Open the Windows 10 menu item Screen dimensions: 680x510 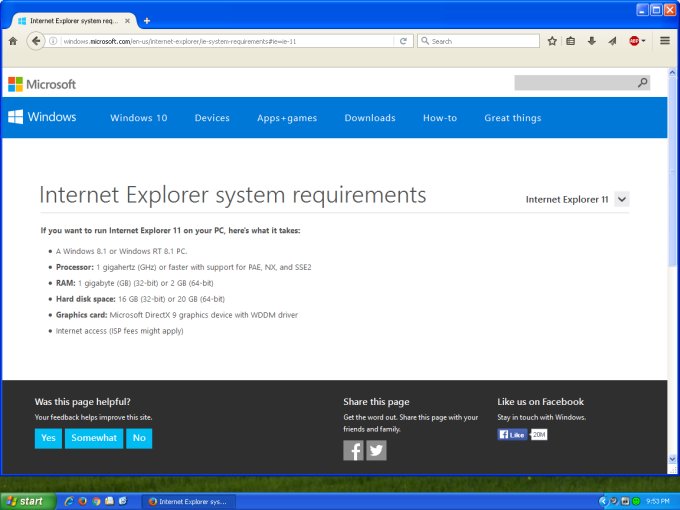[139, 118]
